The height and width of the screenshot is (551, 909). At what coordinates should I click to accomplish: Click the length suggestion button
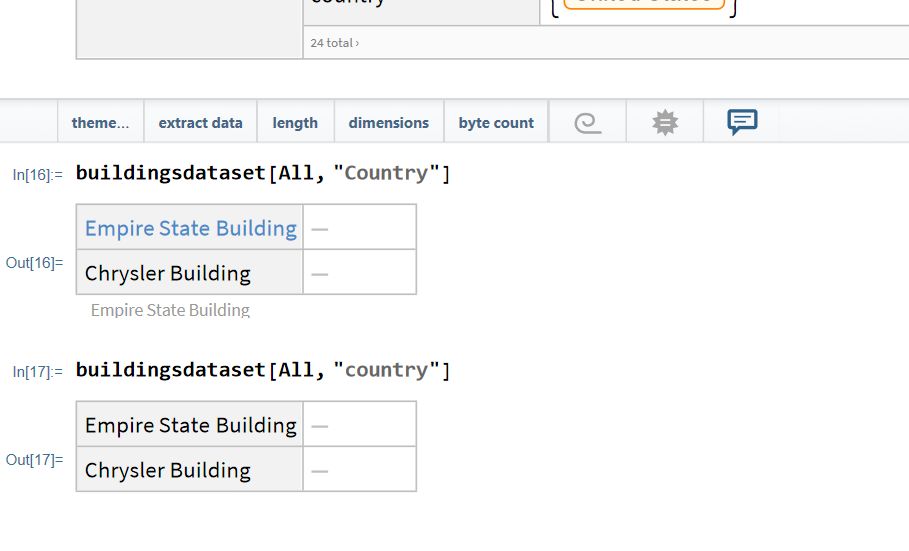[295, 122]
